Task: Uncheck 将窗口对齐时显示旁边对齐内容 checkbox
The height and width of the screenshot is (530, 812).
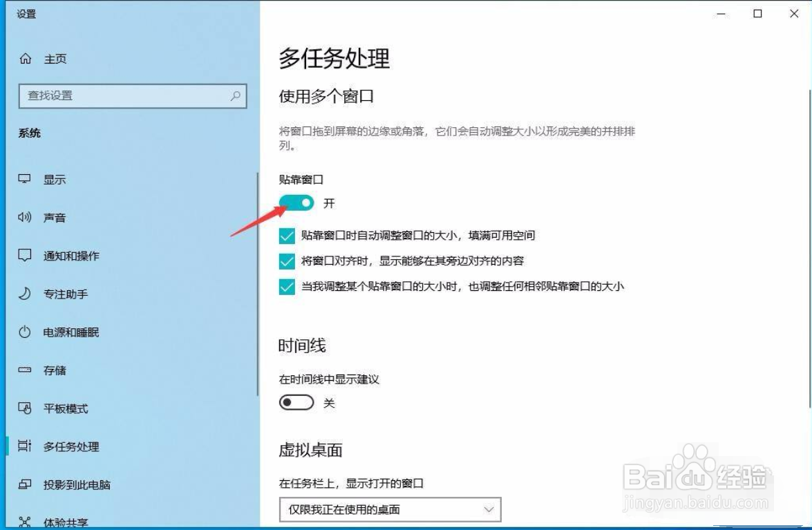Action: (287, 261)
